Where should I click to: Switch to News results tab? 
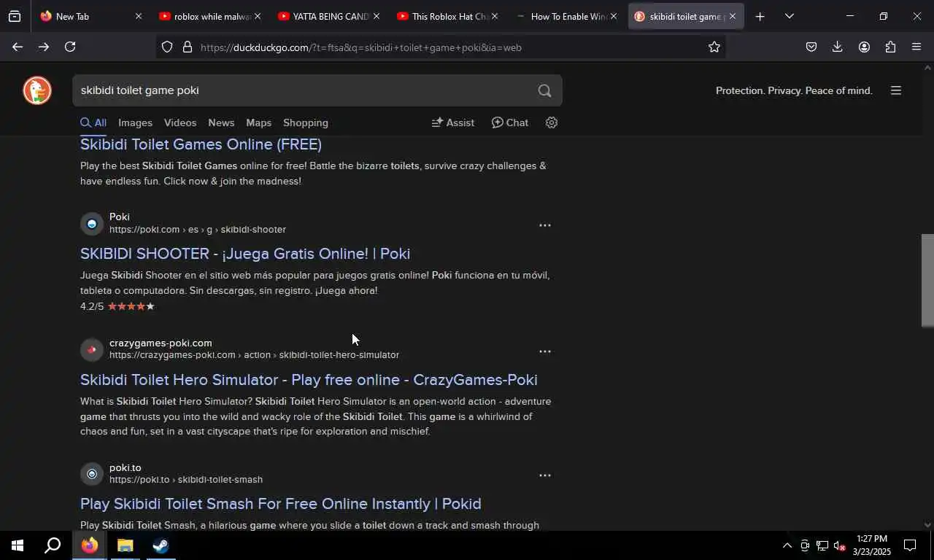click(221, 122)
